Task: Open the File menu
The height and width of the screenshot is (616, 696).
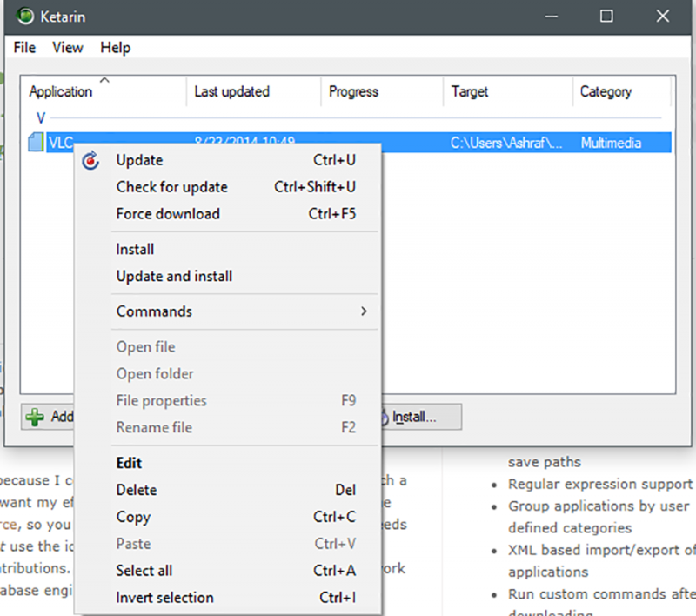Action: pos(24,48)
